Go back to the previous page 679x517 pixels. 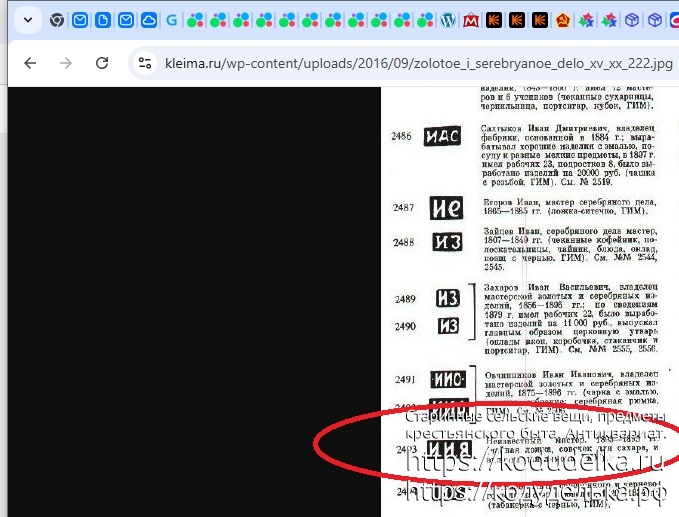click(x=30, y=63)
